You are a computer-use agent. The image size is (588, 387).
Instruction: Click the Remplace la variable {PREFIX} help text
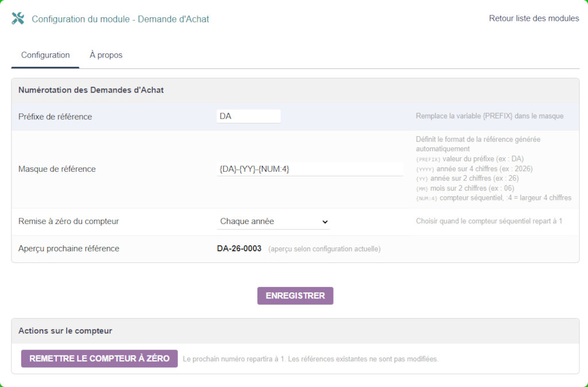tap(489, 116)
